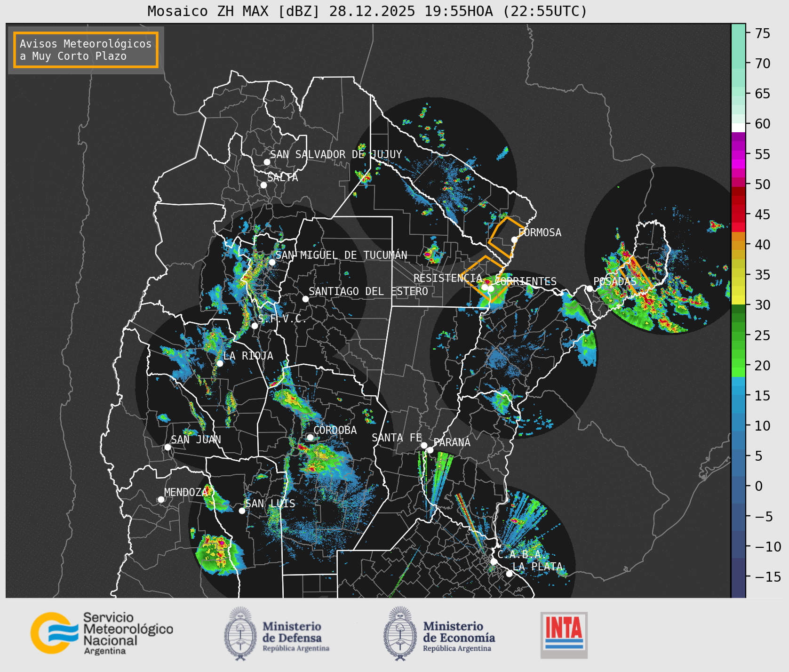Click the 0 tick label on the colorbar
Viewport: 789px width, 672px height.
pos(758,486)
